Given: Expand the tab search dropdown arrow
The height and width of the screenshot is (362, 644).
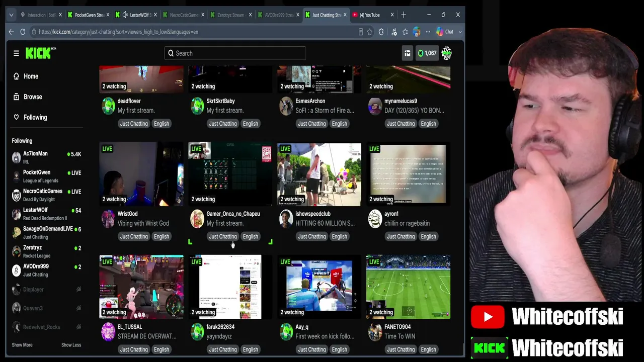Looking at the screenshot, I should pyautogui.click(x=11, y=15).
